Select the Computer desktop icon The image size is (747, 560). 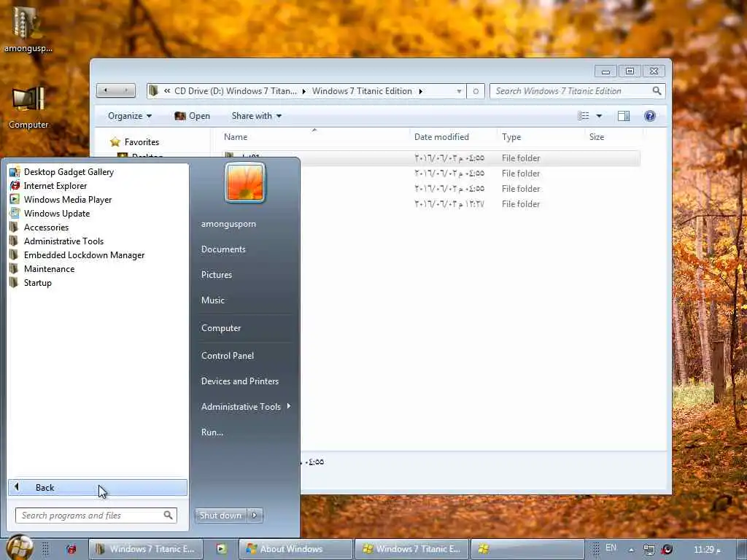[x=28, y=108]
